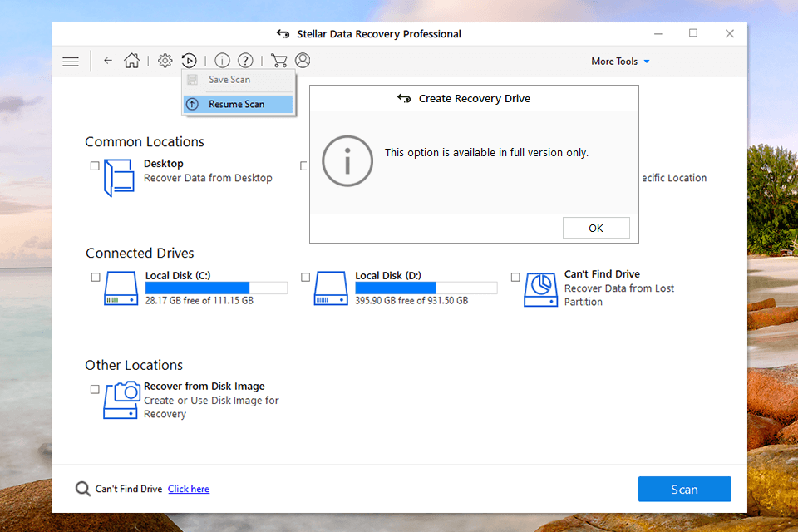Viewport: 798px width, 532px height.
Task: Select the Save Scan menu entry
Action: [x=229, y=80]
